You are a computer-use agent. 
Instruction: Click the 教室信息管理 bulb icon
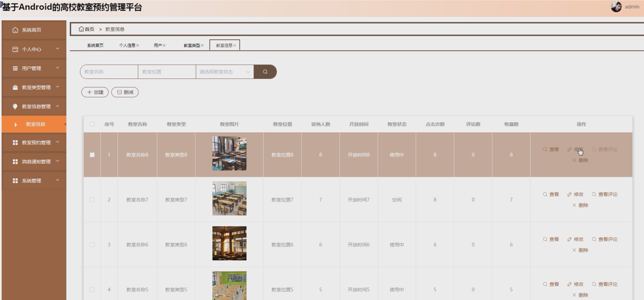coord(15,106)
